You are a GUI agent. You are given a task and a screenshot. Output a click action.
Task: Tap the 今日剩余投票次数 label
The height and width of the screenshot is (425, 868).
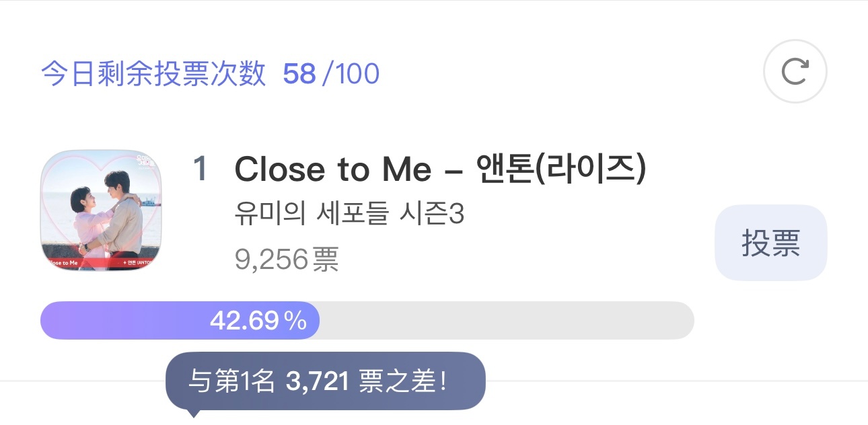[x=153, y=73]
